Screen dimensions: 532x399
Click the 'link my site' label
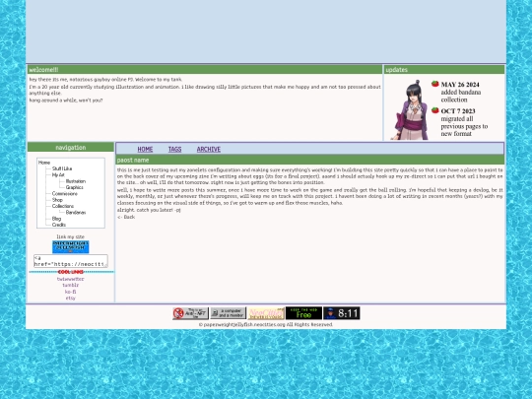[x=71, y=236]
